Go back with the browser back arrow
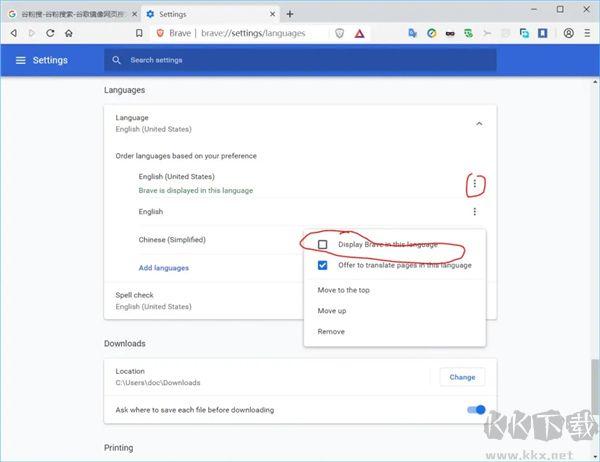Image resolution: width=600 pixels, height=462 pixels. point(14,33)
